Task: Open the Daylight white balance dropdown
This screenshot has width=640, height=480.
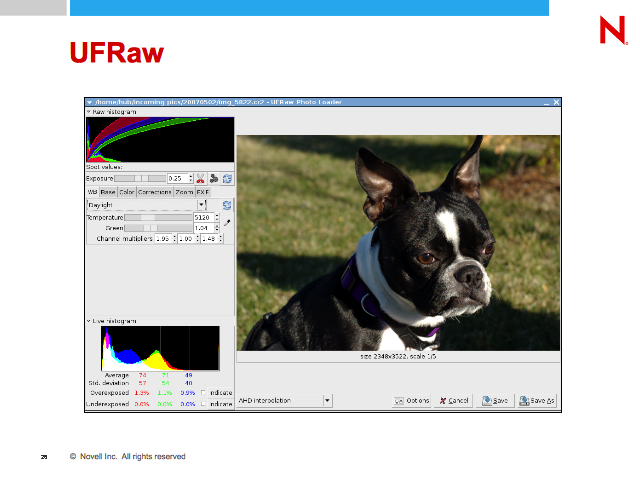Action: pos(146,205)
